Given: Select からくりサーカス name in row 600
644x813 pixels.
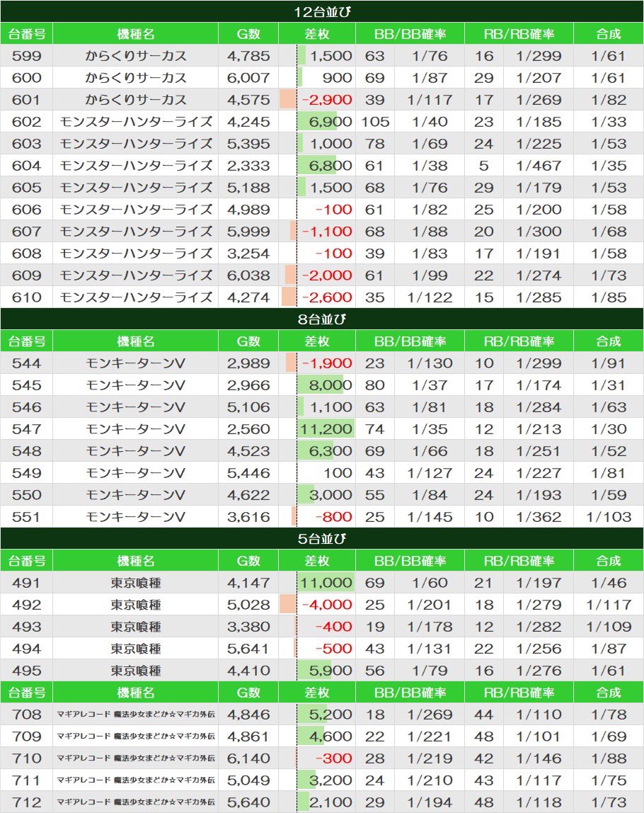Looking at the screenshot, I should [136, 78].
